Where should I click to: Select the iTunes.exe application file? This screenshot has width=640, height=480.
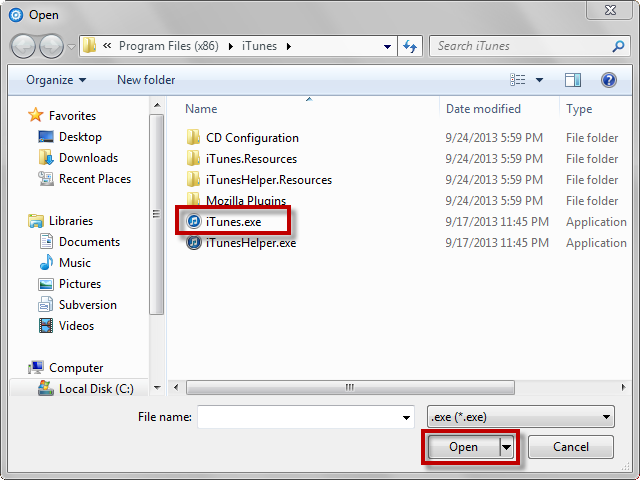coord(232,221)
